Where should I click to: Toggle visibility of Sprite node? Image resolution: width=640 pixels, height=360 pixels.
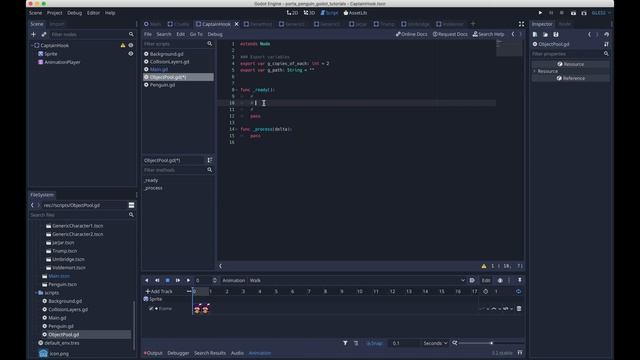pyautogui.click(x=131, y=54)
